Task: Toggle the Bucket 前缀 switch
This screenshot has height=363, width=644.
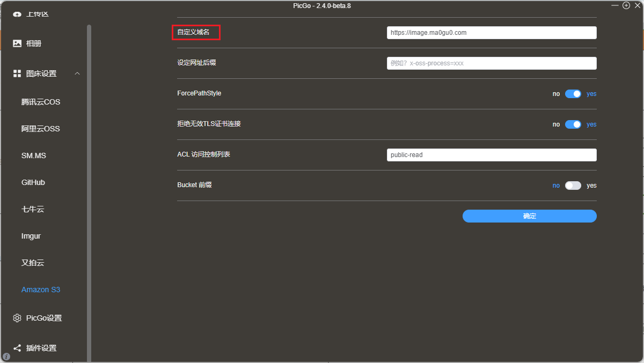Action: tap(573, 186)
